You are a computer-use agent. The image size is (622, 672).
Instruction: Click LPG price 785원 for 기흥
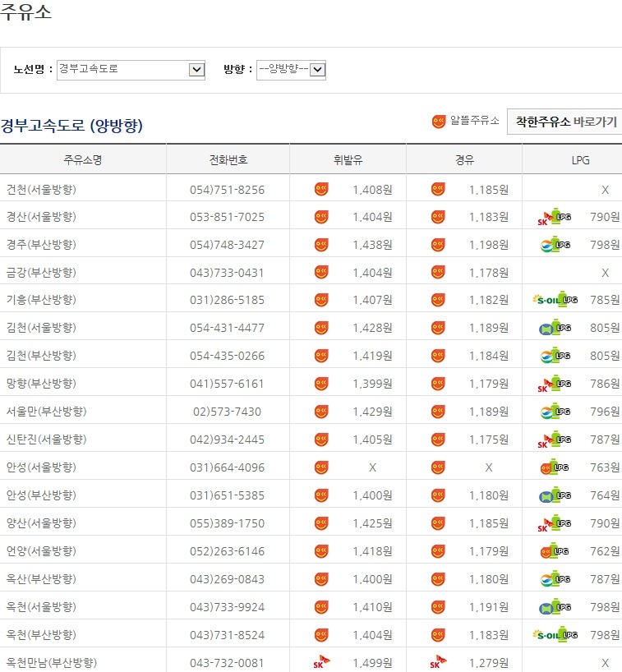(605, 301)
